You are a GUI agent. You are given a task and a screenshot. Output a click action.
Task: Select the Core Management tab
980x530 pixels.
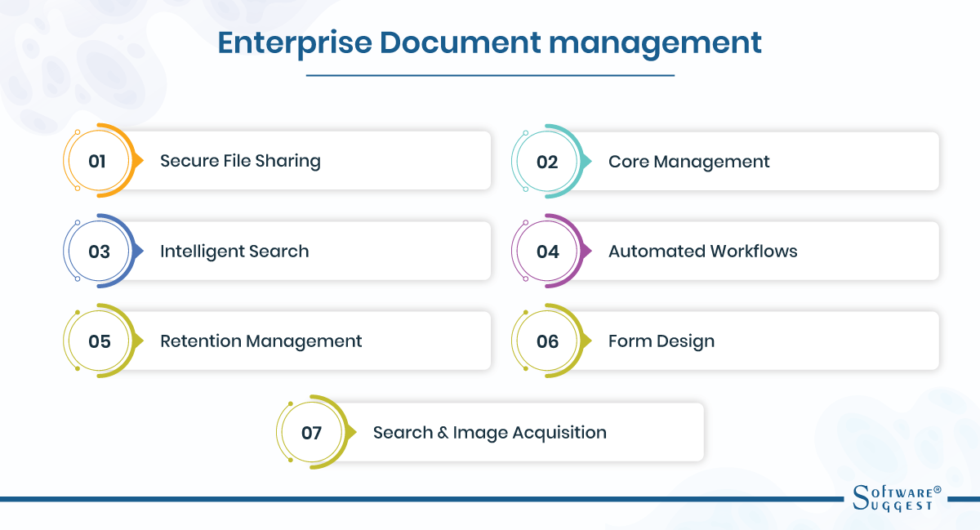pyautogui.click(x=688, y=161)
